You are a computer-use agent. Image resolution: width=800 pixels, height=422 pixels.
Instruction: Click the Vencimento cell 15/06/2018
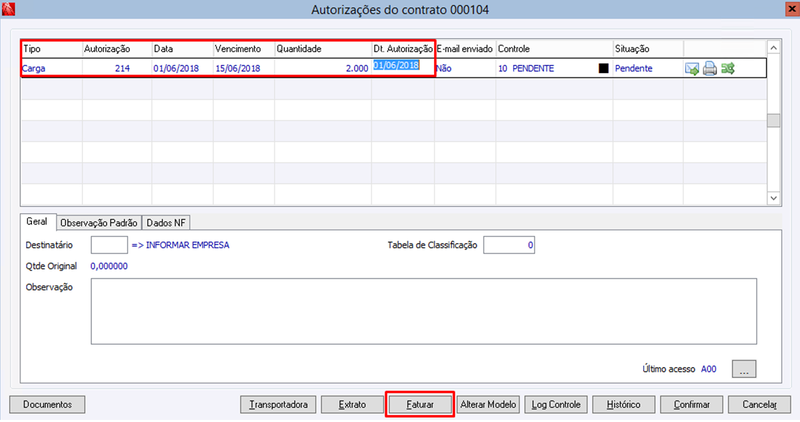(x=244, y=68)
